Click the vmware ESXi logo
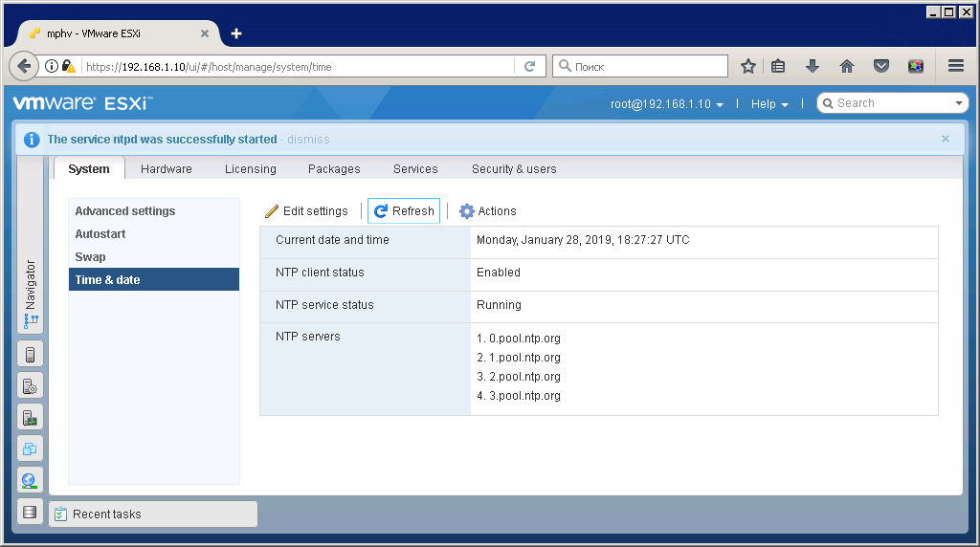 point(82,103)
